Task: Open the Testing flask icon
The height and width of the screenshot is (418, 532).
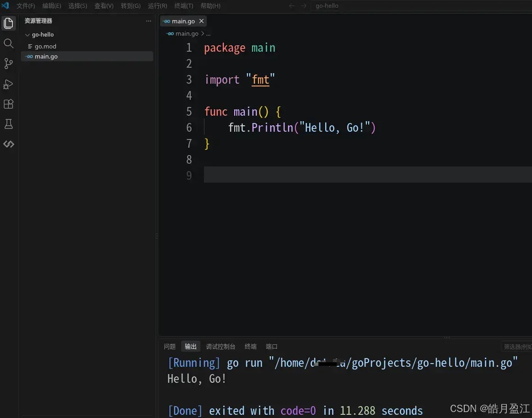Action: point(9,124)
